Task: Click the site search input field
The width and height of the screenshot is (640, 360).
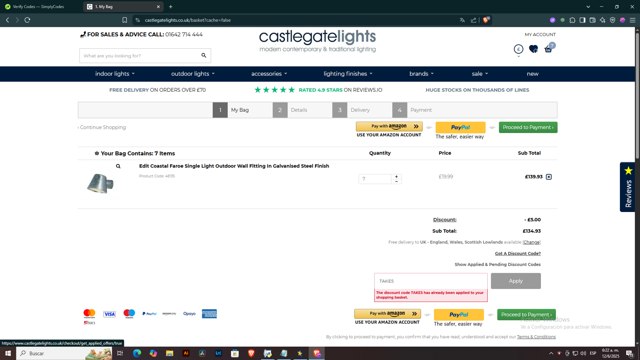Action: click(x=139, y=56)
